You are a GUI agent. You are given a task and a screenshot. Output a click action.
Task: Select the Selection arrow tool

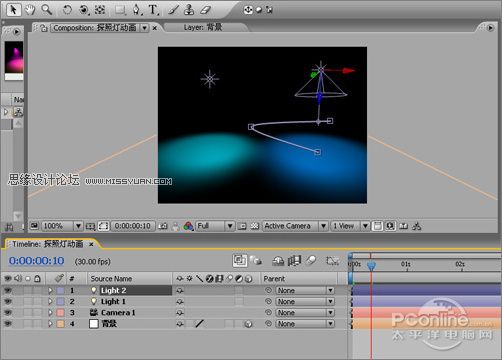click(x=13, y=9)
